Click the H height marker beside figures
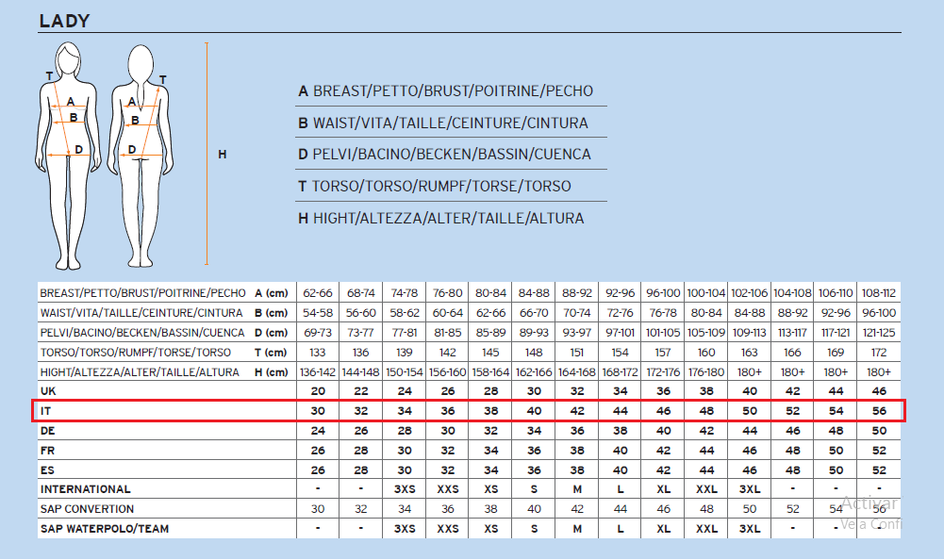This screenshot has height=560, width=944. click(x=223, y=154)
